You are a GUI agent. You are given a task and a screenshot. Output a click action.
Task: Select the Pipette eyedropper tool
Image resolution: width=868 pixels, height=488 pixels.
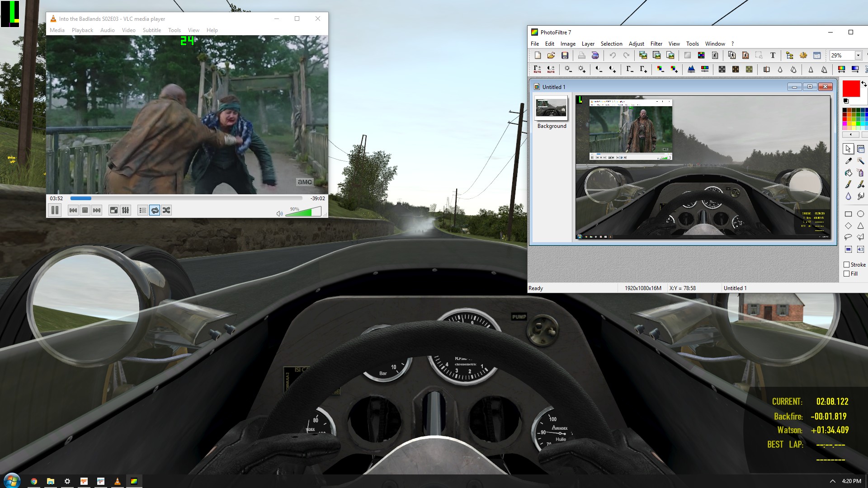click(848, 161)
